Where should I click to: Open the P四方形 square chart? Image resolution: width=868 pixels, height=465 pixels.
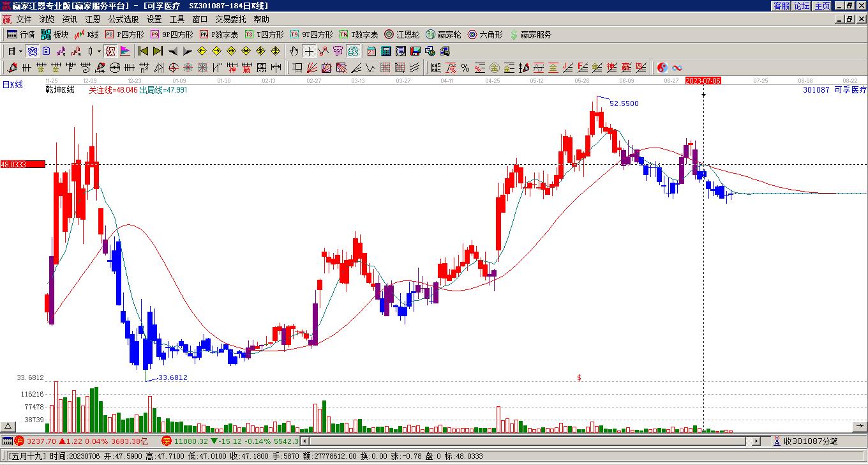click(x=124, y=34)
